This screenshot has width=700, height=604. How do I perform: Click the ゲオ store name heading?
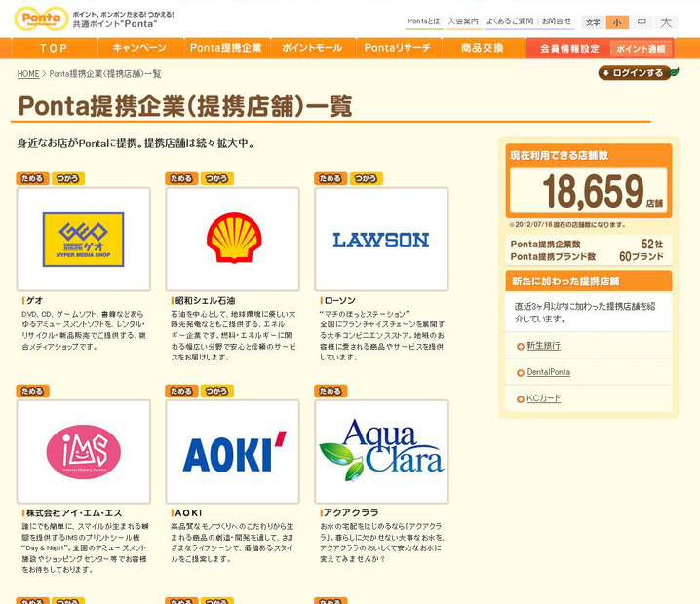[35, 301]
